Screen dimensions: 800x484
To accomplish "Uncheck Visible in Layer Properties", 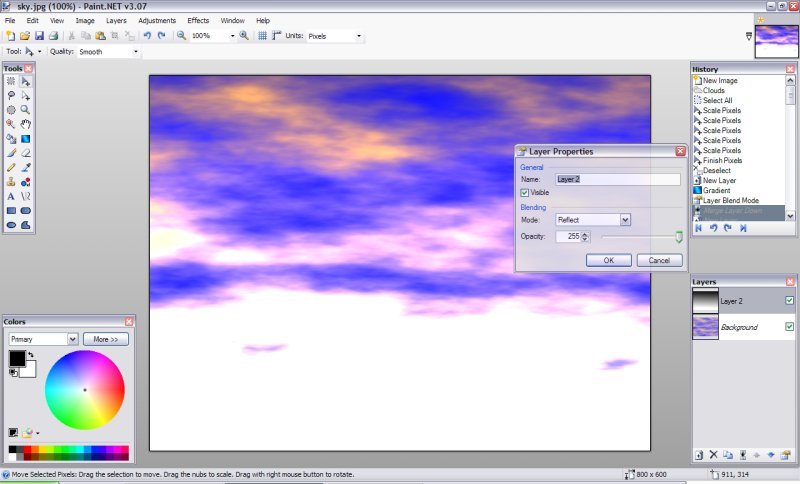I will click(525, 192).
